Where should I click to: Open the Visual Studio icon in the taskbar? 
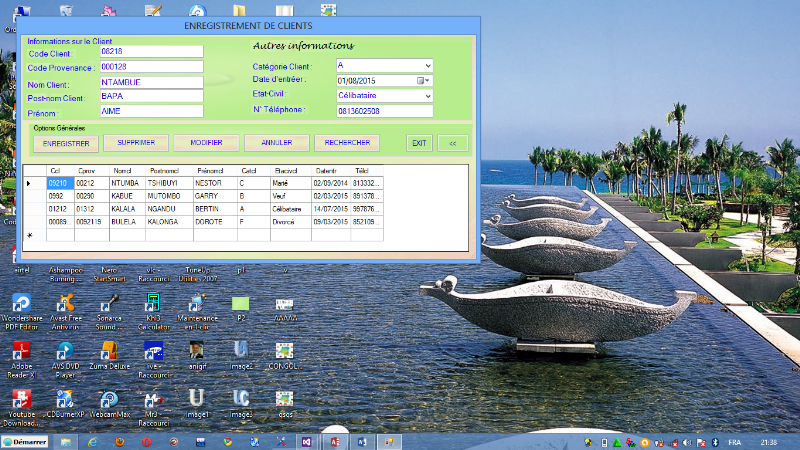pyautogui.click(x=308, y=441)
